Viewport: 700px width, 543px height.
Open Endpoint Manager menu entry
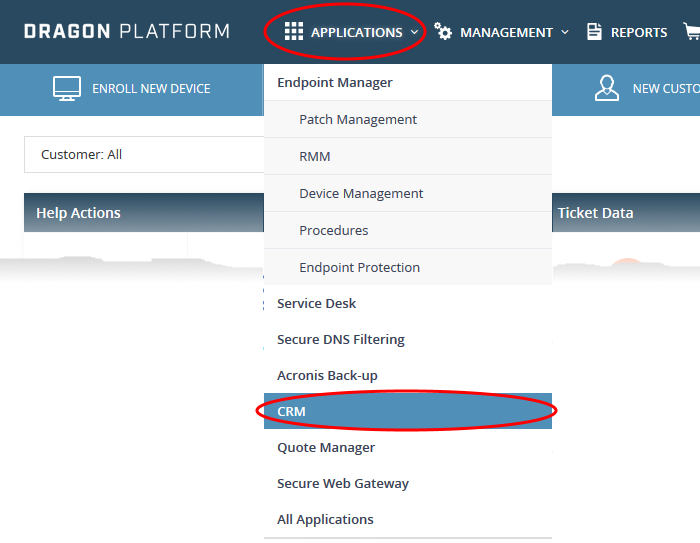pos(408,83)
